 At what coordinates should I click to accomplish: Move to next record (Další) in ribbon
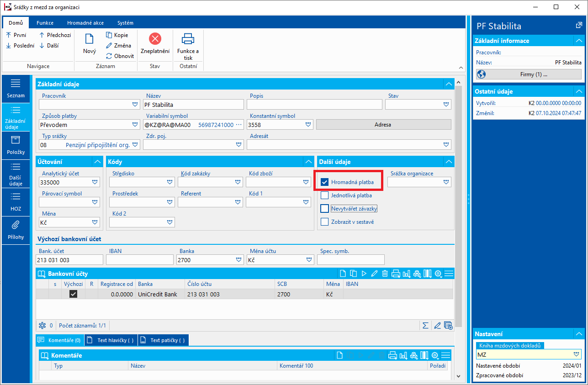point(49,46)
